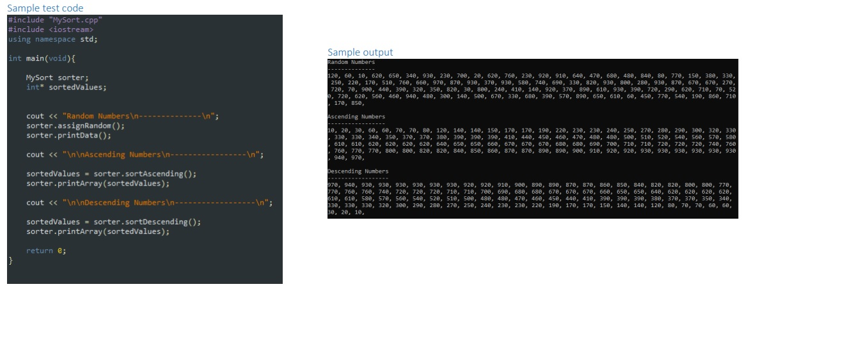Click the "Sample output" heading

pyautogui.click(x=360, y=52)
